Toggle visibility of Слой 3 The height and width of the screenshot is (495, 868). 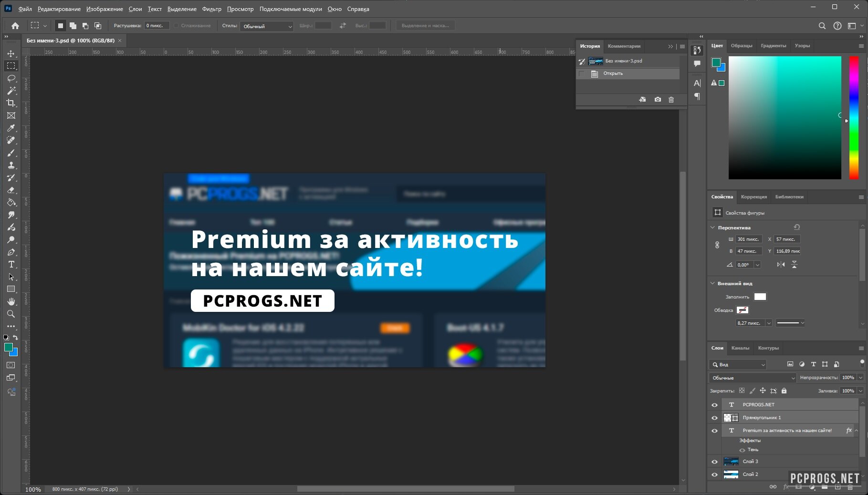(x=714, y=462)
